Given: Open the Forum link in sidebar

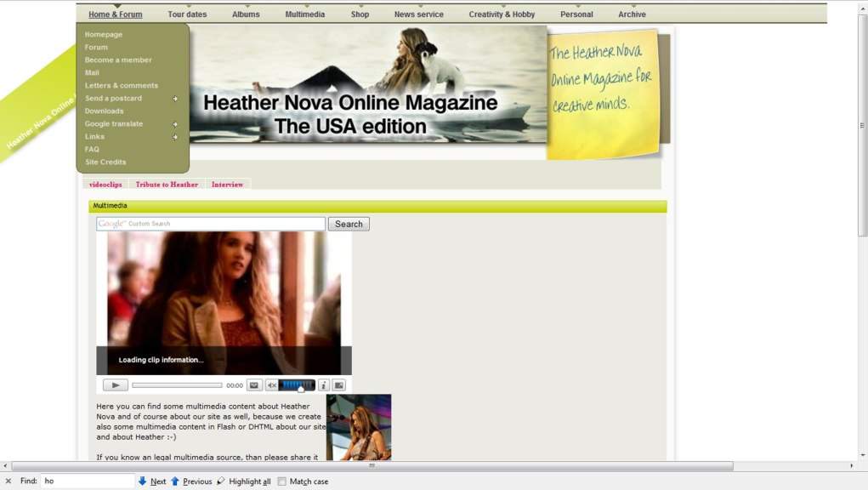Looking at the screenshot, I should click(96, 48).
